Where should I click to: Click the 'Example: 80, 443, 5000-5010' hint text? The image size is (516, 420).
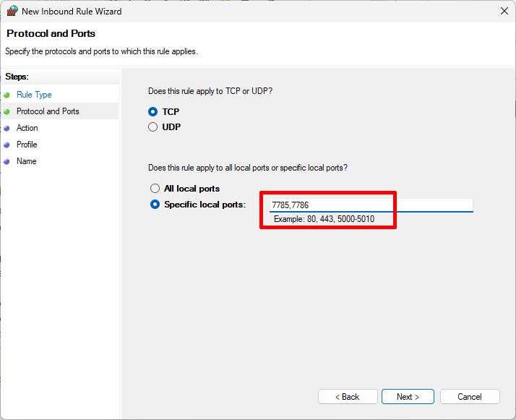pos(324,219)
